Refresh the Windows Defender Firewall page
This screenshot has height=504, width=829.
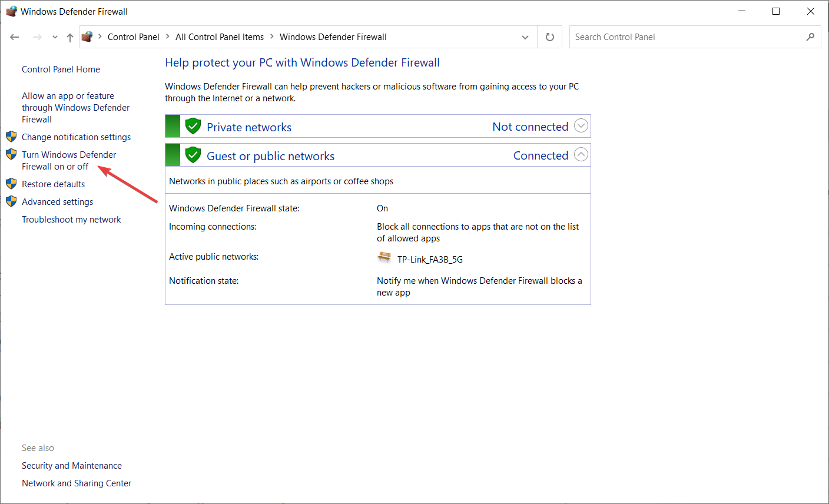550,37
